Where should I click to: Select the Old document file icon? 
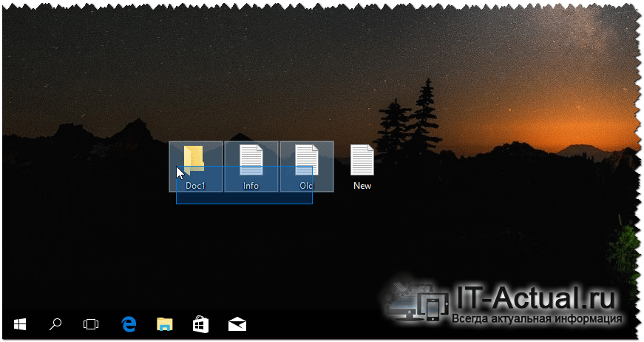pyautogui.click(x=306, y=158)
